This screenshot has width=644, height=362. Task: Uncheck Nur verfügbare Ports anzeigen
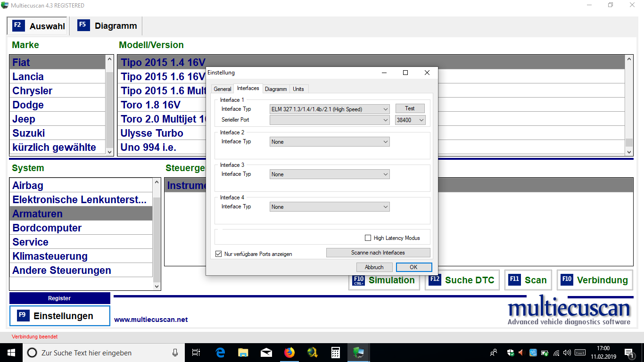(218, 254)
